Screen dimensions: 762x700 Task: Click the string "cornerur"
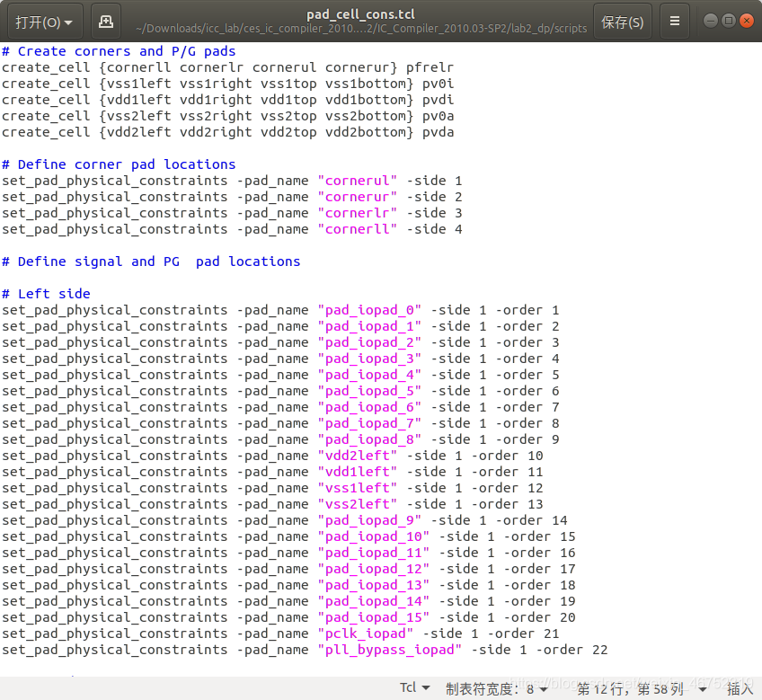pyautogui.click(x=358, y=197)
